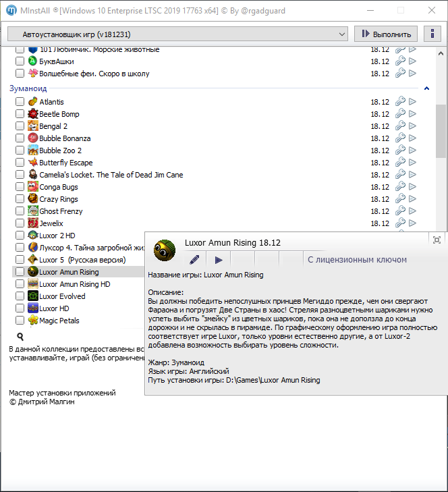Select the Luxor HD list entry

[54, 308]
